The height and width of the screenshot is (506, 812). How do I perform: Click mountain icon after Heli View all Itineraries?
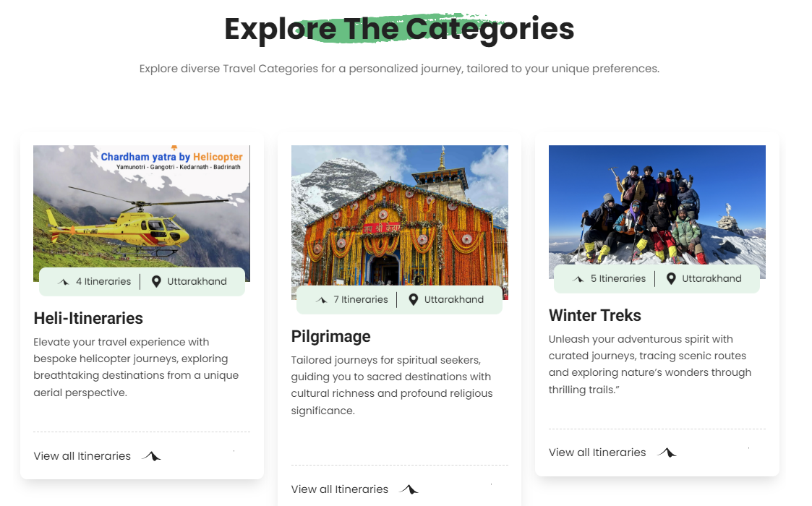pyautogui.click(x=151, y=456)
